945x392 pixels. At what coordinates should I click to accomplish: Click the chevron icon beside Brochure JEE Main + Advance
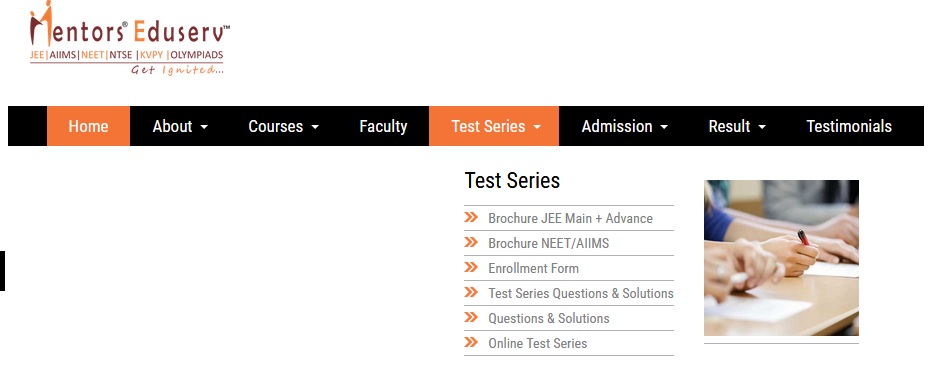(x=471, y=217)
